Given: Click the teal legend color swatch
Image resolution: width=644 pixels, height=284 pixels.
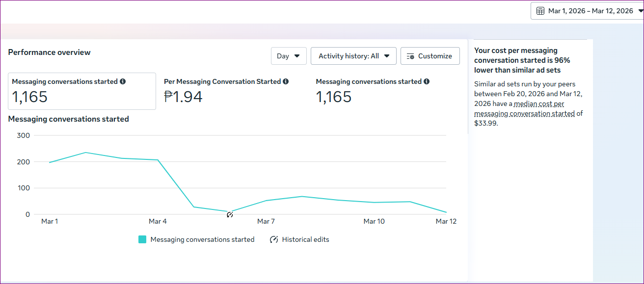Looking at the screenshot, I should [142, 239].
